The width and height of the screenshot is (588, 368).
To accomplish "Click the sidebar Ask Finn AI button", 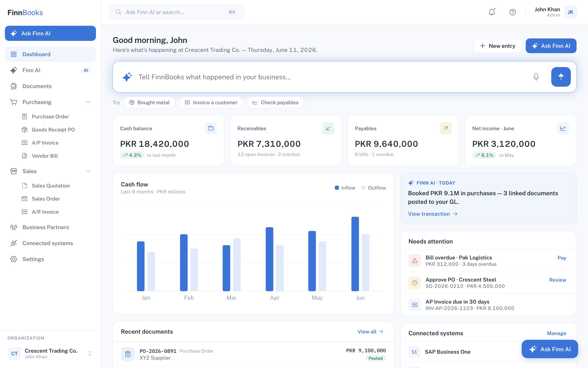I will (x=50, y=33).
